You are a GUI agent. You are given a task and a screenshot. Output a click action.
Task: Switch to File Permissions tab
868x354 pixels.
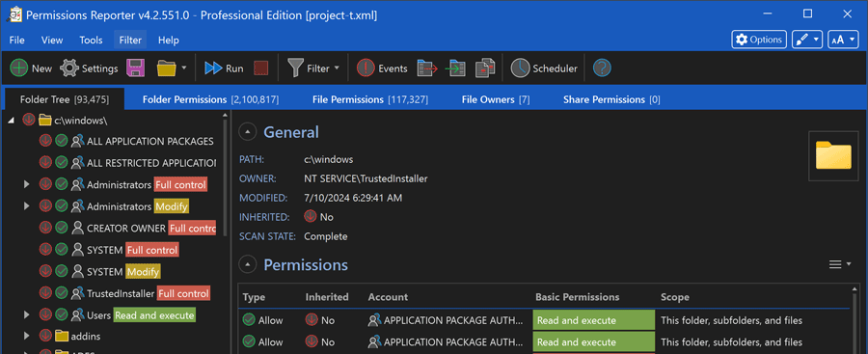pos(369,99)
